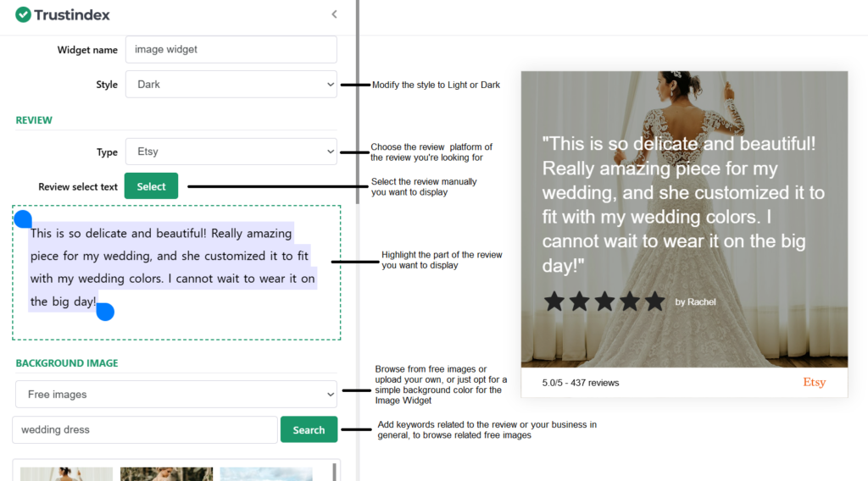The image size is (868, 481).
Task: Click the image results list scrollbar
Action: pos(334,472)
